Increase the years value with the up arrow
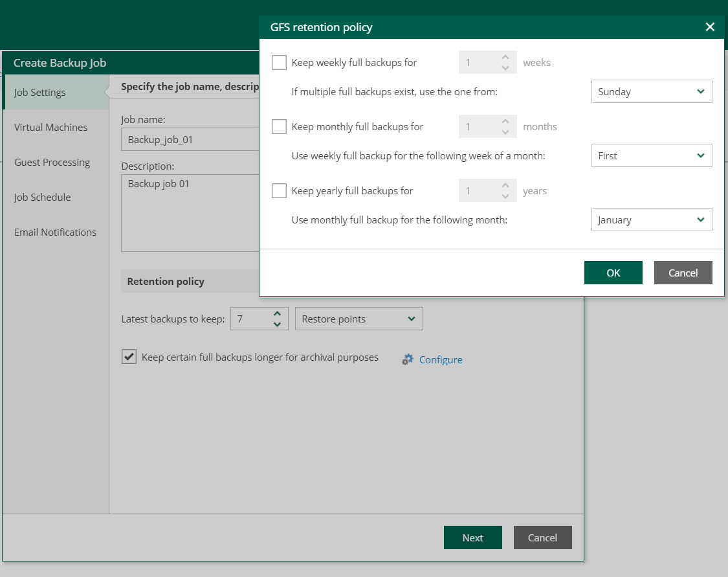728x577 pixels. click(507, 187)
